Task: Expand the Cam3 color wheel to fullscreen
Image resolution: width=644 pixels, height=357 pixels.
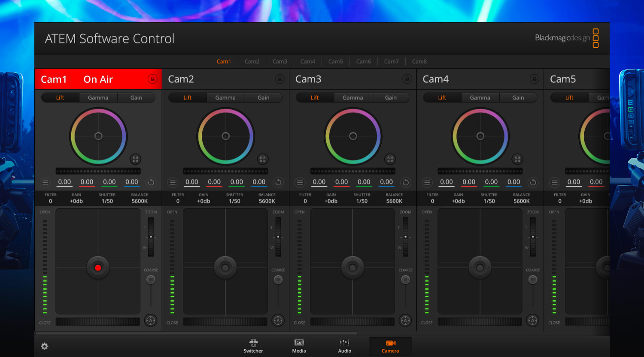Action: 390,159
